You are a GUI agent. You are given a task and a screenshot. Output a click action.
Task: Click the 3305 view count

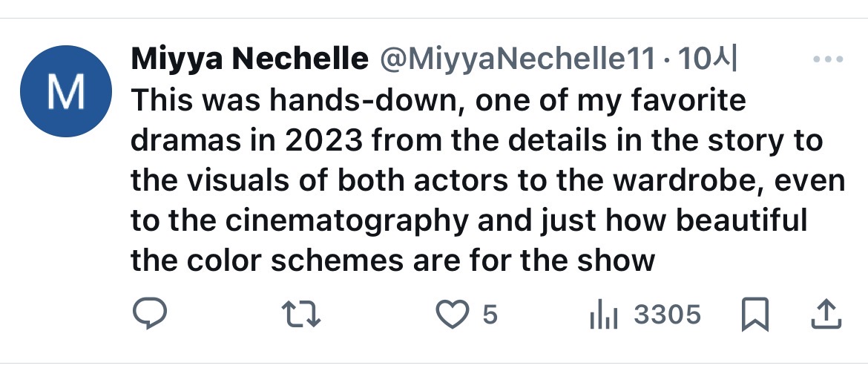668,315
